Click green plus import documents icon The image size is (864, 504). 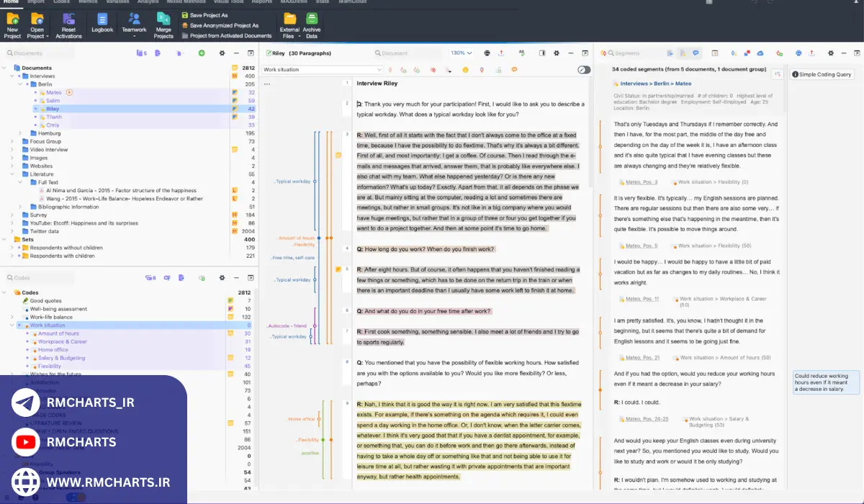202,53
